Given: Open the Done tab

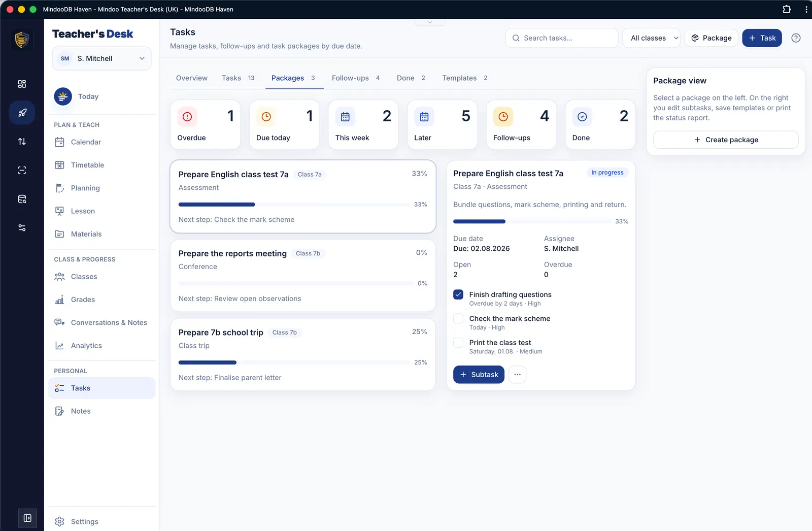Looking at the screenshot, I should (x=411, y=78).
